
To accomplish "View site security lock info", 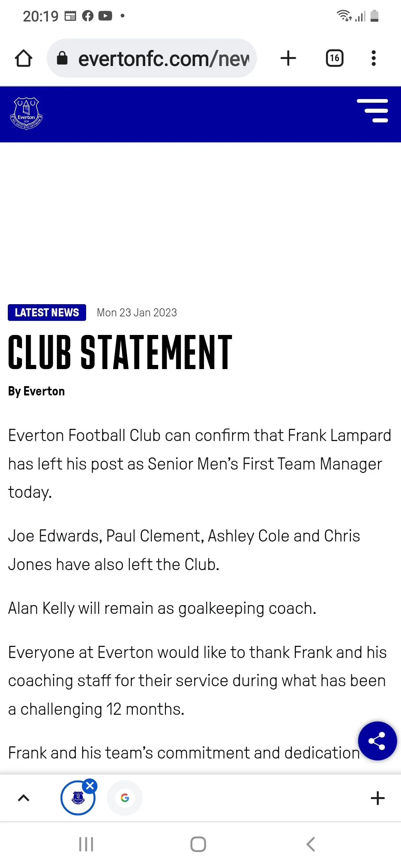I will [62, 58].
